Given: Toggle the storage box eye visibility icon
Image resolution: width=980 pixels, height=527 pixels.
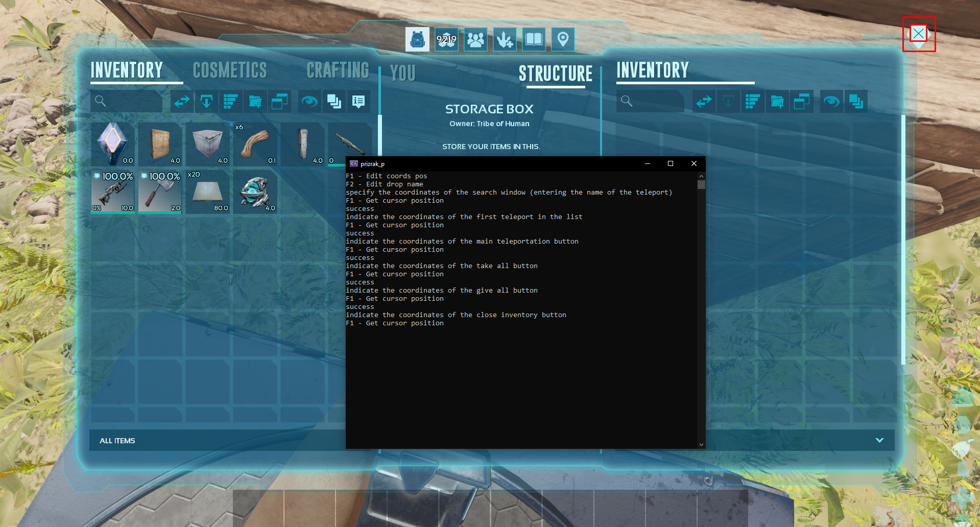Looking at the screenshot, I should click(x=831, y=102).
